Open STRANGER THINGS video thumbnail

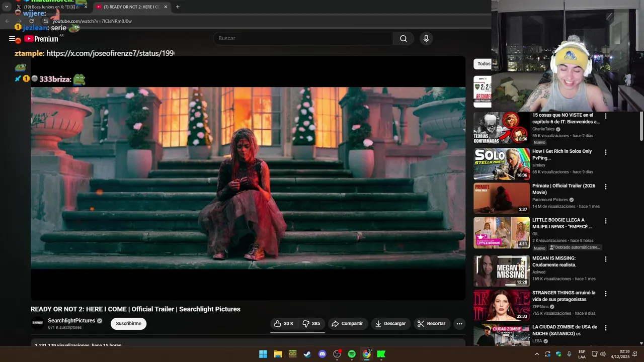coord(502,305)
